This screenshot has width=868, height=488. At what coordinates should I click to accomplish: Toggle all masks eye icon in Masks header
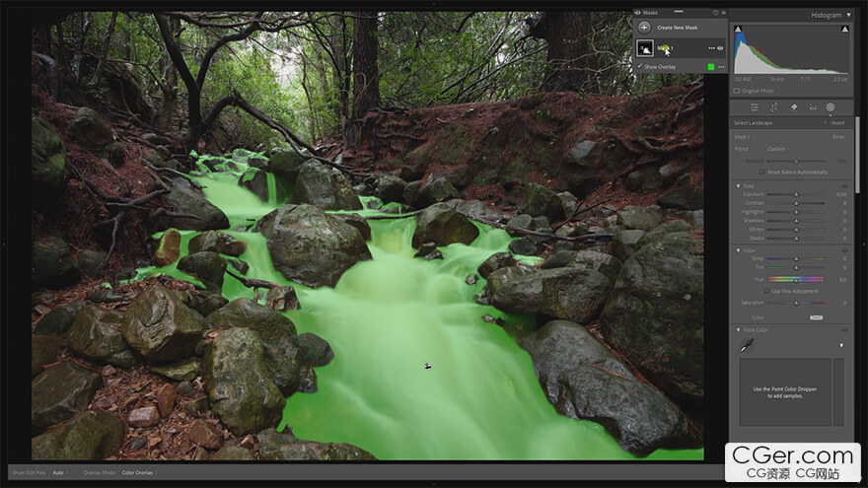638,12
